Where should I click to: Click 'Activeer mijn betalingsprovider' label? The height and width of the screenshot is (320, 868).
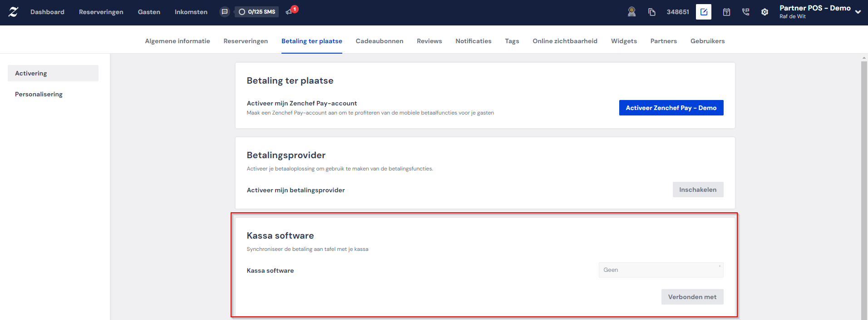coord(296,190)
